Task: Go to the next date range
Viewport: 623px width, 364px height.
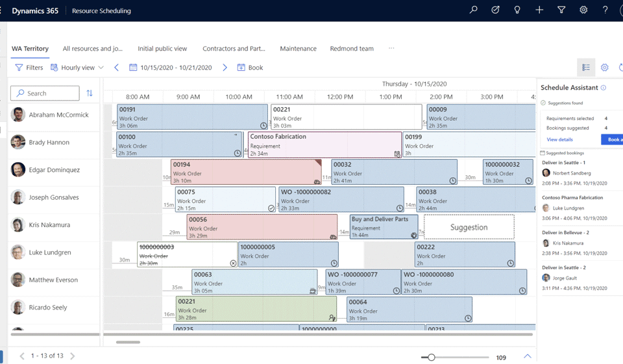Action: click(225, 67)
